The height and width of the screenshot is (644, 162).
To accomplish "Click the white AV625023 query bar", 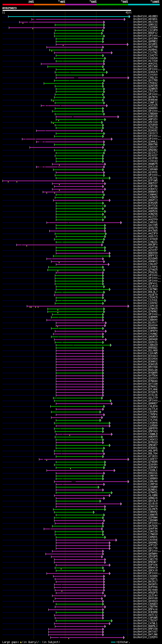I will click(67, 11).
